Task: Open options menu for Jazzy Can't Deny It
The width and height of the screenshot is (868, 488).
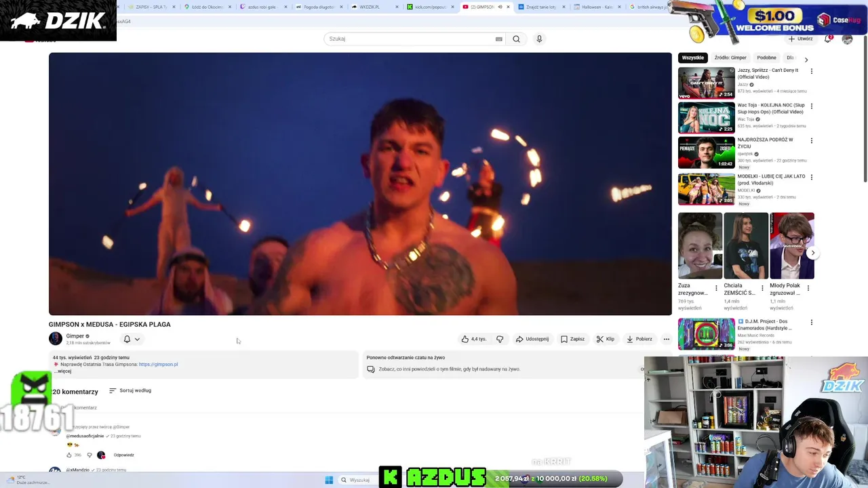Action: point(811,70)
